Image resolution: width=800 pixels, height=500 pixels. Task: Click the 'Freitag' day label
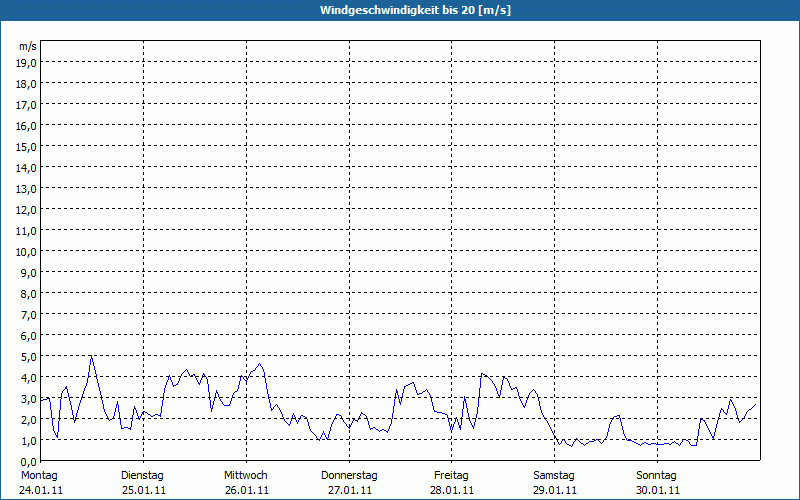[x=451, y=476]
